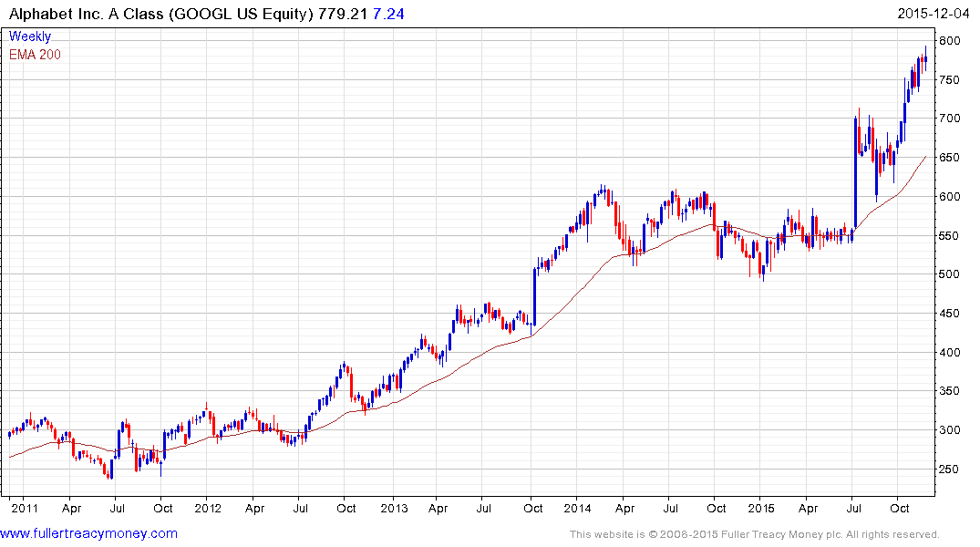Screen dimensions: 980x547
Task: Click the 700 price axis label
Action: click(x=949, y=119)
